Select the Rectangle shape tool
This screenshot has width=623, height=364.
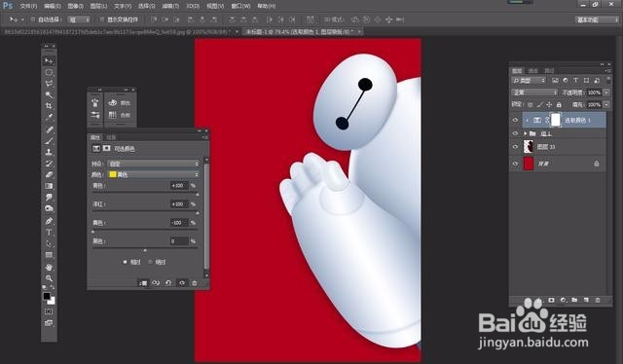[x=49, y=255]
